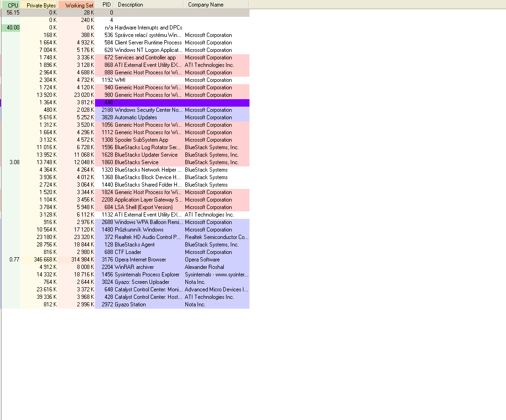This screenshot has width=506, height=420.
Task: Select the Realtek HD Audio Control Panel row
Action: [x=125, y=237]
